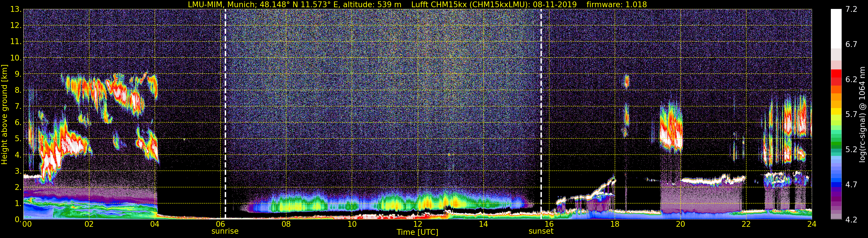This screenshot has width=868, height=238.
Task: Click the '5.7' colorbar value label
Action: coord(851,115)
